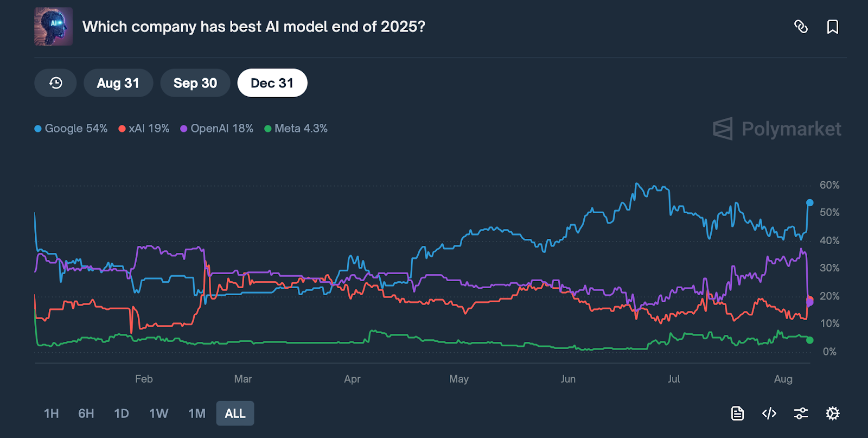
Task: Open the chart settings sliders icon
Action: (801, 413)
